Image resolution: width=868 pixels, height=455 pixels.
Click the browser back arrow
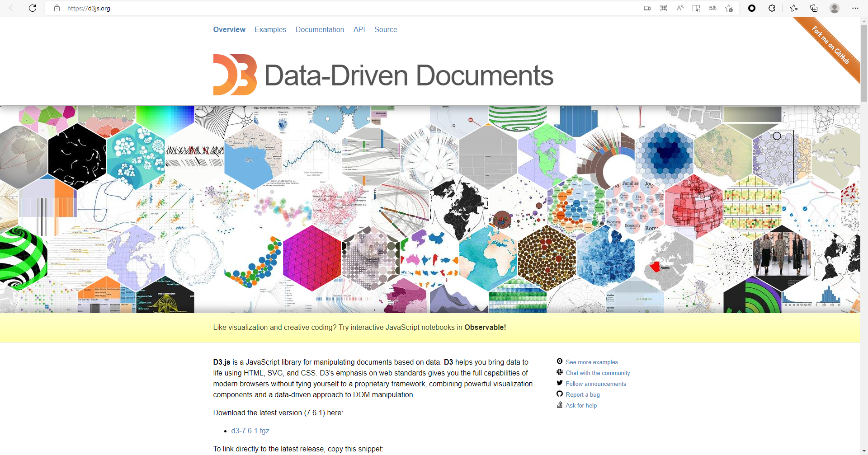click(13, 8)
